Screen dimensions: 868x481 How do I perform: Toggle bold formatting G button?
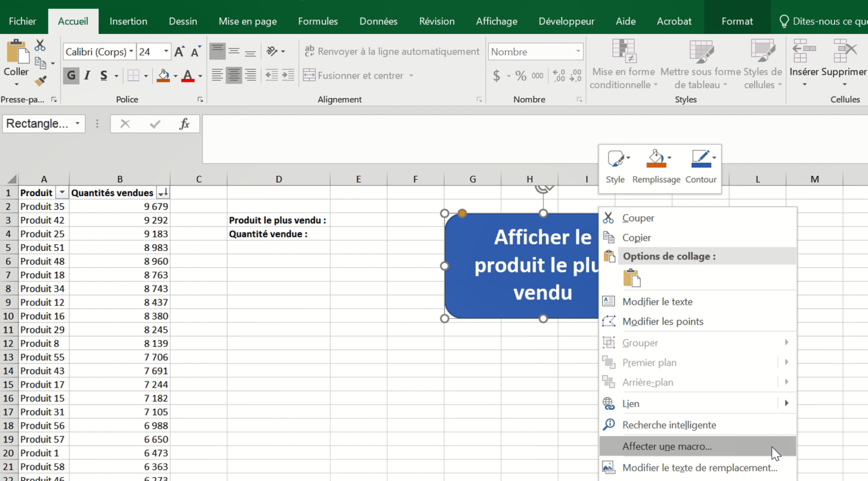[x=71, y=75]
